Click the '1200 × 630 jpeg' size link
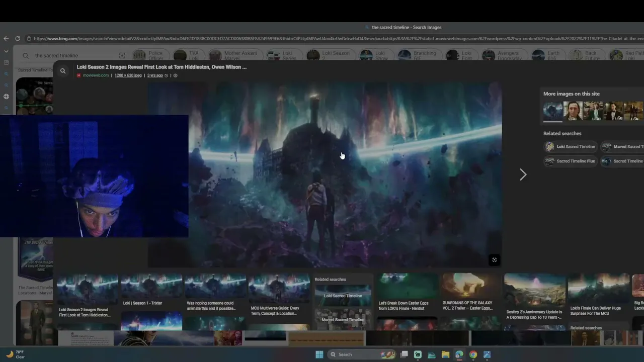This screenshot has height=362, width=644. point(128,75)
